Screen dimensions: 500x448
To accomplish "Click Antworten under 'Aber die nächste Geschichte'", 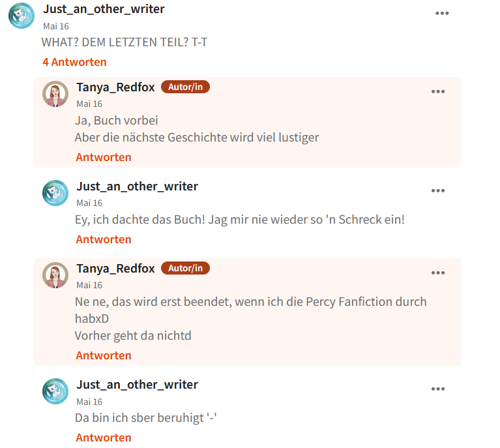I will [x=103, y=157].
